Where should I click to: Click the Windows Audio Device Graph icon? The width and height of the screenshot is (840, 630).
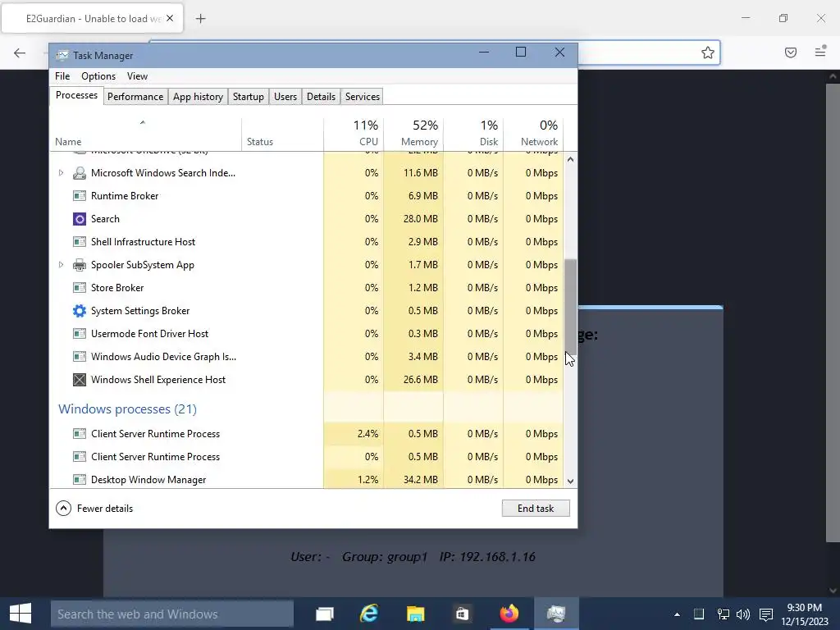click(x=80, y=357)
